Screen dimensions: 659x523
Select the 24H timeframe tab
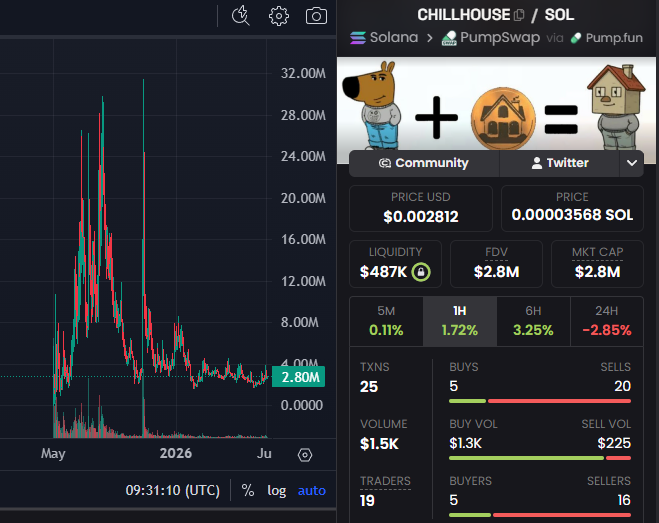click(x=607, y=322)
